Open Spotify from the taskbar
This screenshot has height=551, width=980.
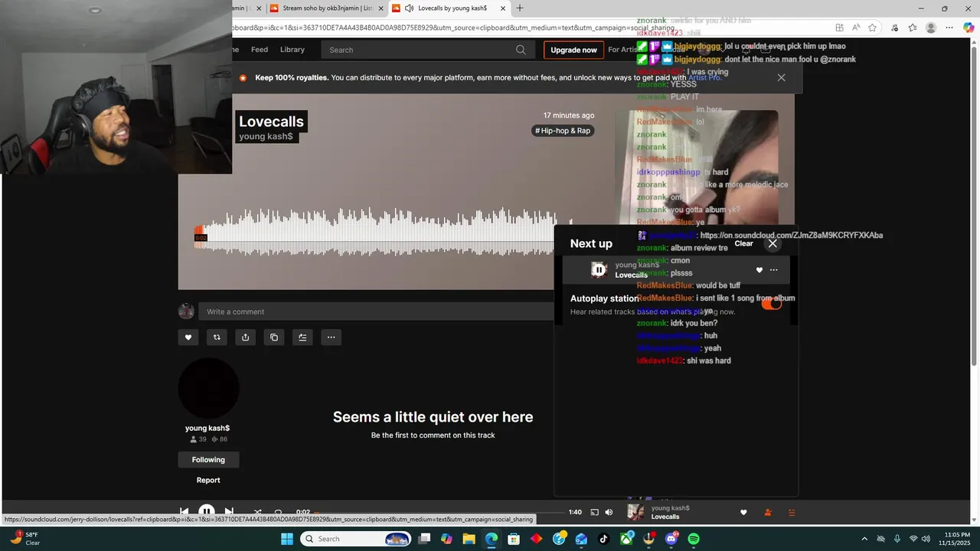click(x=694, y=539)
